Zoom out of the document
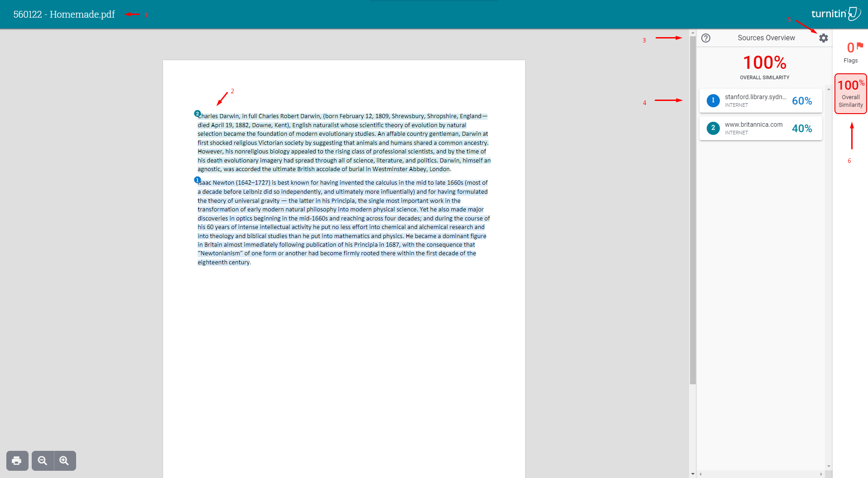 42,460
